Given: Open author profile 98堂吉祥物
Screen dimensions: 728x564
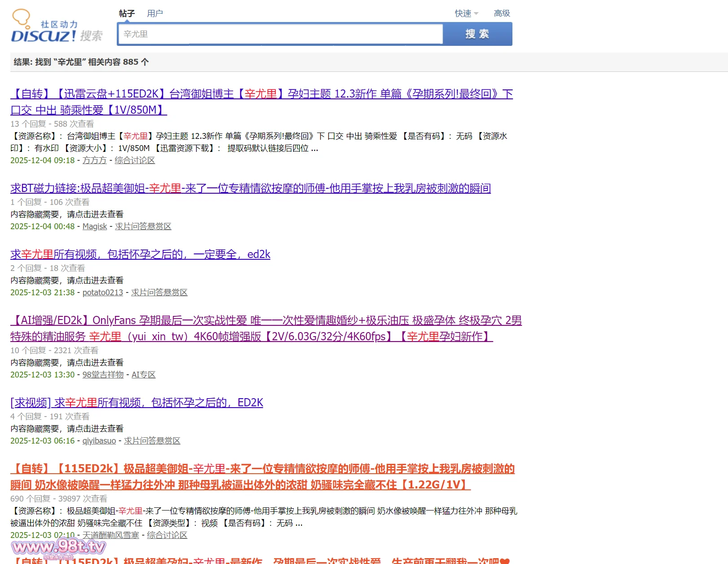Looking at the screenshot, I should [x=103, y=375].
